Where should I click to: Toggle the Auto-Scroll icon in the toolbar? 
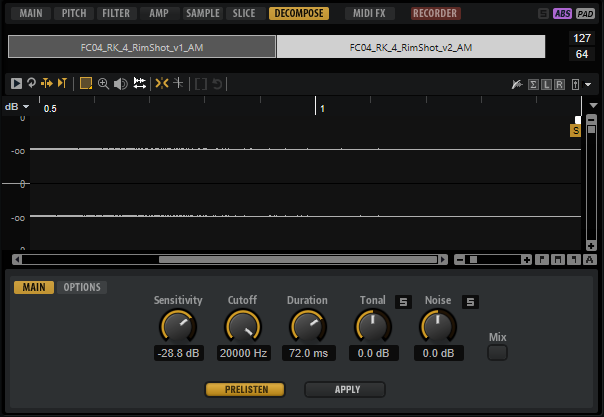point(47,83)
